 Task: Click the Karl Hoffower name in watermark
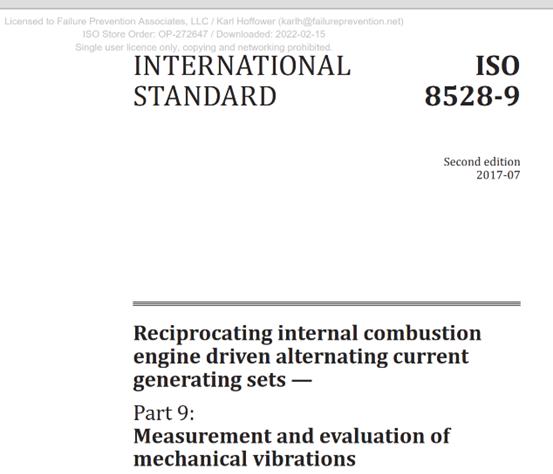245,22
